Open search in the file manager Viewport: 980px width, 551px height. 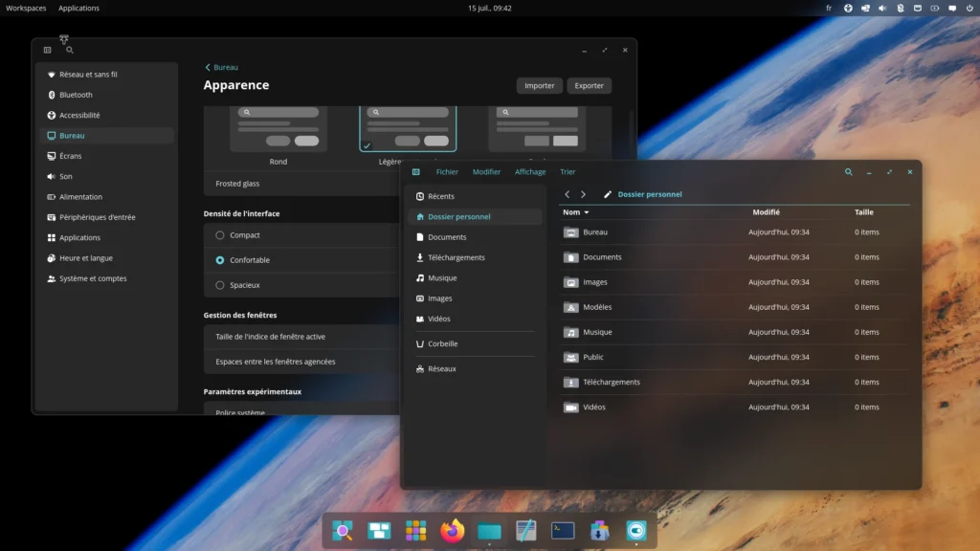point(848,172)
